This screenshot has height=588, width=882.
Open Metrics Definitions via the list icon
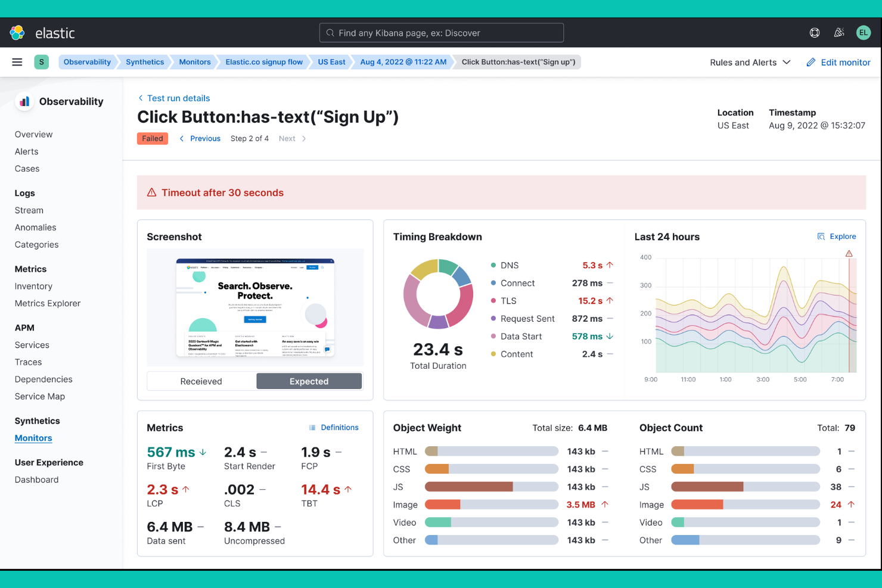pos(312,427)
